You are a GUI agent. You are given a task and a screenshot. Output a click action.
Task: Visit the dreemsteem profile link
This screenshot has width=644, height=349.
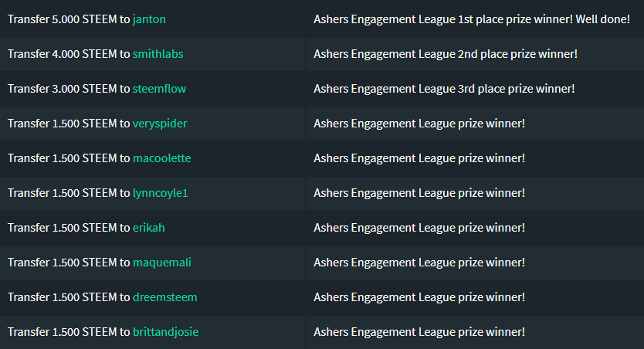tap(164, 296)
